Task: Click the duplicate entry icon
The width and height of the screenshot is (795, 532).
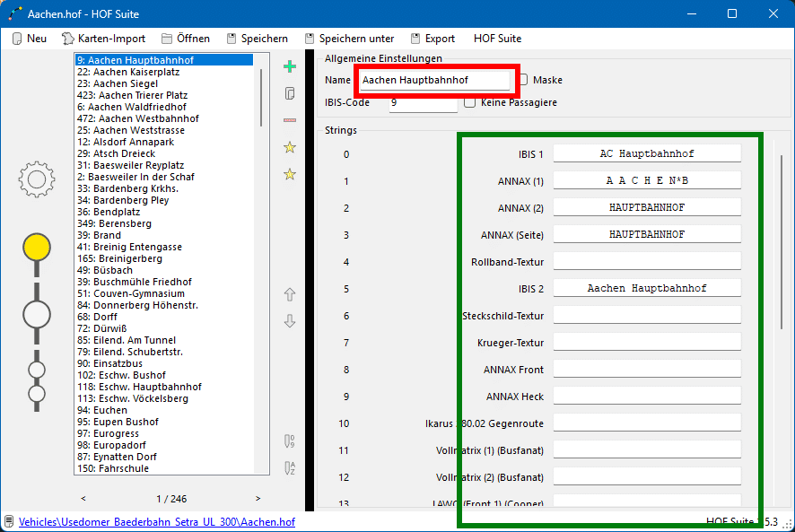Action: (x=289, y=93)
